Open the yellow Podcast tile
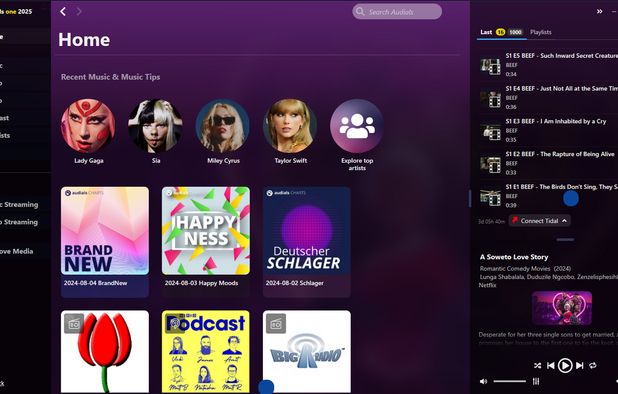The width and height of the screenshot is (618, 394). click(206, 351)
